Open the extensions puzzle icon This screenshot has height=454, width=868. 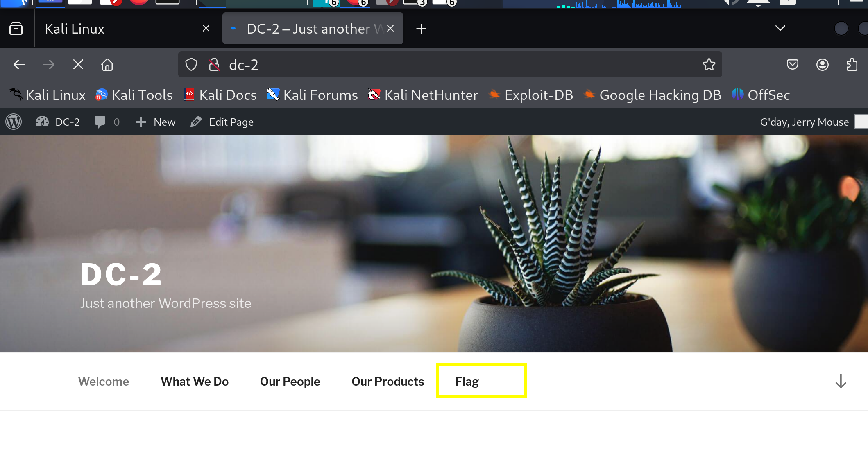coord(852,65)
